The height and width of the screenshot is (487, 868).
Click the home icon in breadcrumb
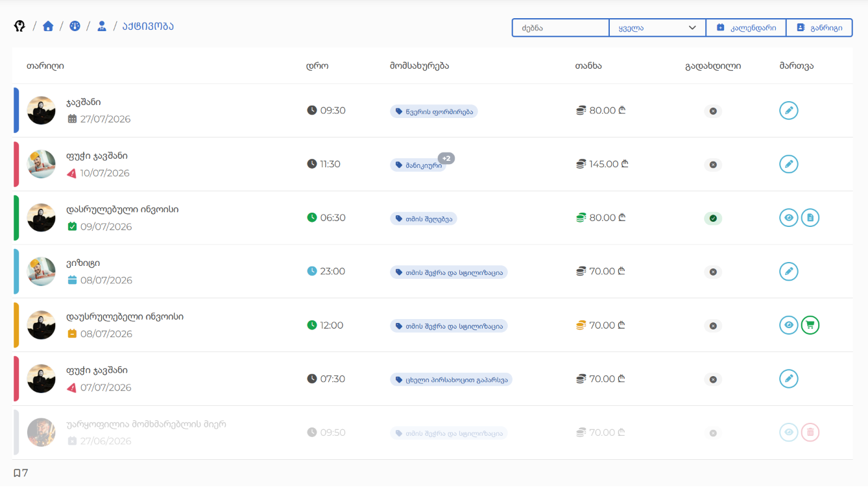[x=48, y=26]
